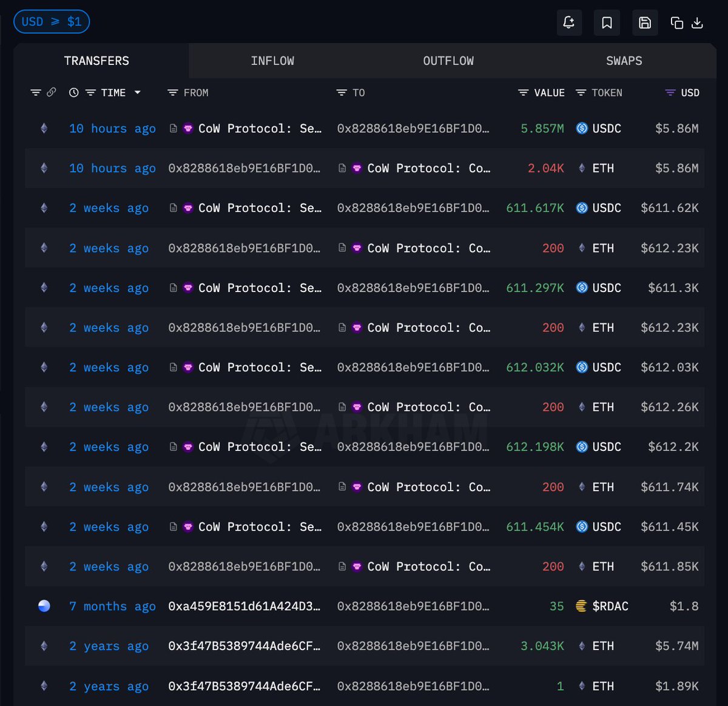Viewport: 728px width, 706px height.
Task: Click contract icon beside CoW Protocol in 611.617K row
Action: click(x=174, y=208)
